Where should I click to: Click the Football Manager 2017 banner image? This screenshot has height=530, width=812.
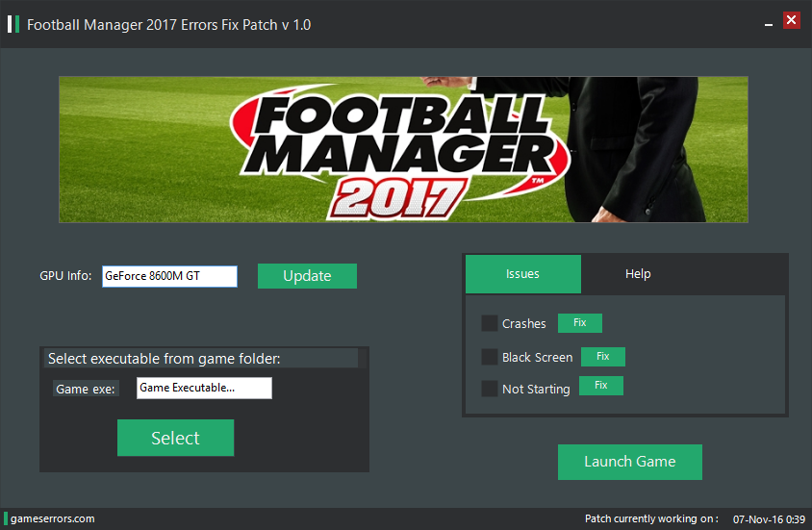(403, 150)
